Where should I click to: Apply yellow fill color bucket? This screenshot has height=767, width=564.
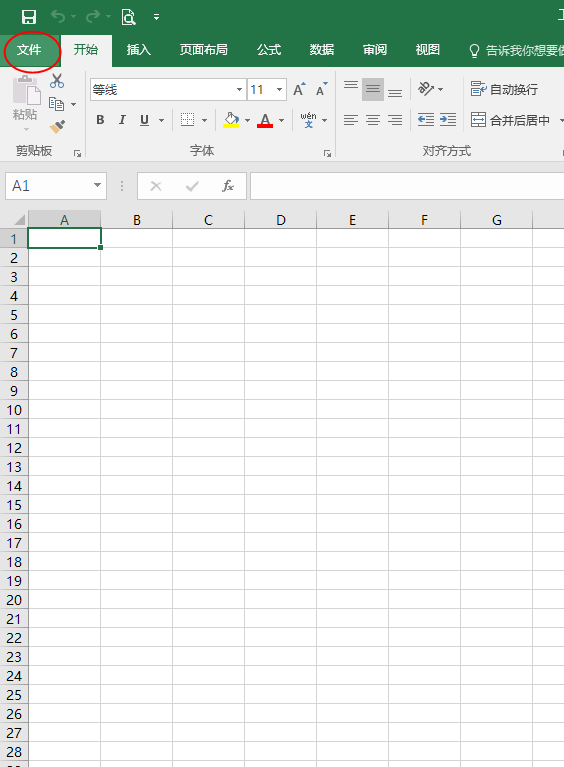coord(231,120)
